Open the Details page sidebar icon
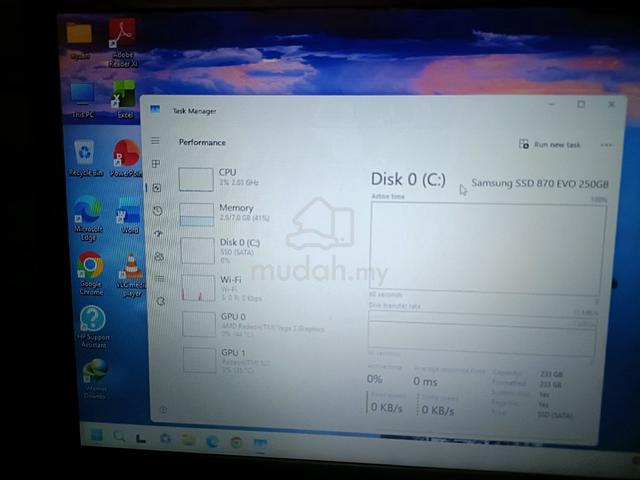This screenshot has height=480, width=640. click(x=160, y=279)
